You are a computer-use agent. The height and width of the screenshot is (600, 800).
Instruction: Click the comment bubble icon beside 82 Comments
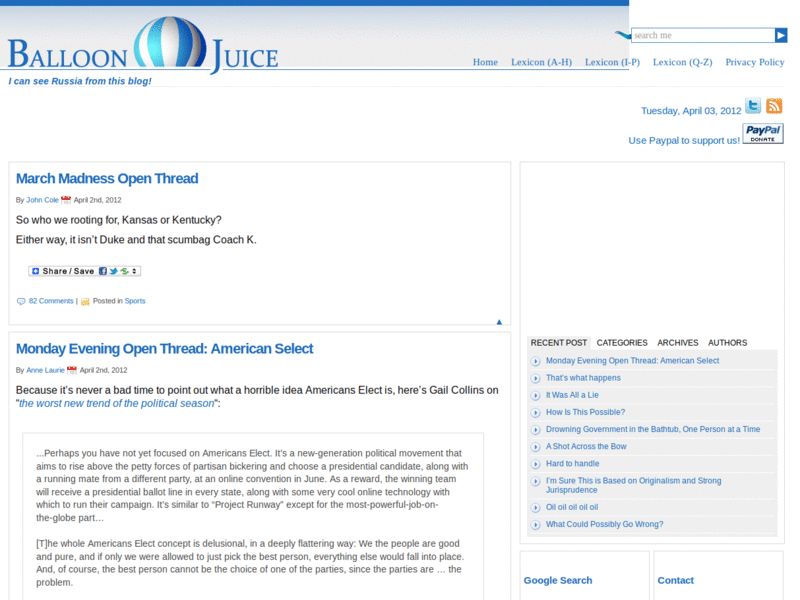[x=21, y=301]
